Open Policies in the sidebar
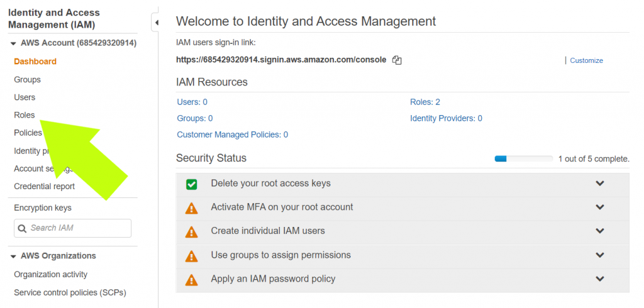Viewport: 644px width, 308px height. (x=28, y=133)
